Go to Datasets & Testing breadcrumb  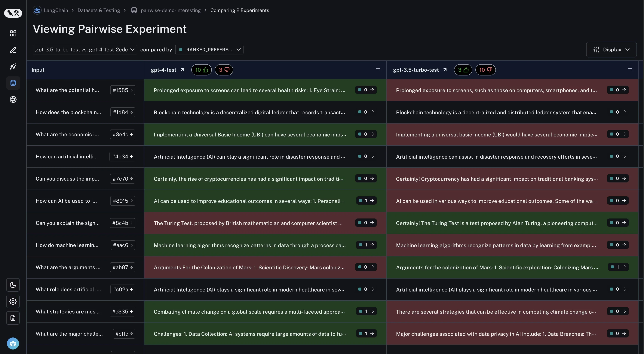pos(99,10)
